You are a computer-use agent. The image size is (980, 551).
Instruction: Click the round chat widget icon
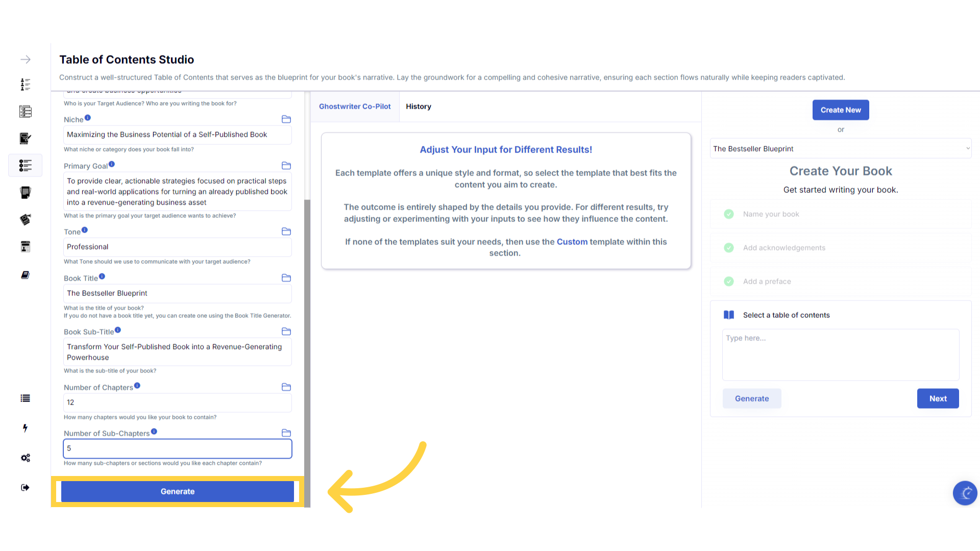tap(965, 493)
